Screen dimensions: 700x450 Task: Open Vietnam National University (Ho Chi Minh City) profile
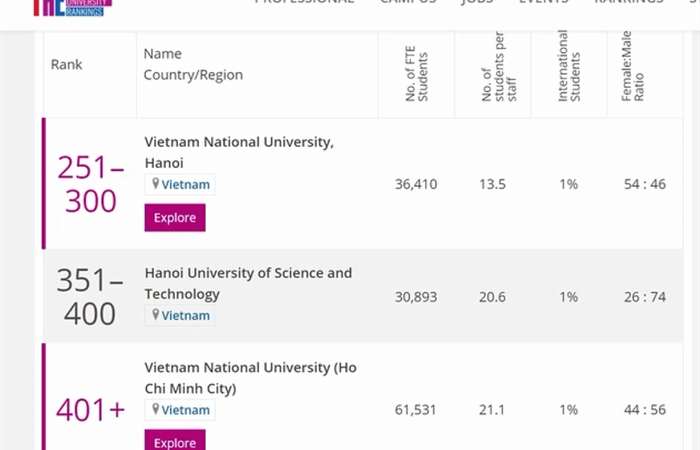tap(250, 378)
